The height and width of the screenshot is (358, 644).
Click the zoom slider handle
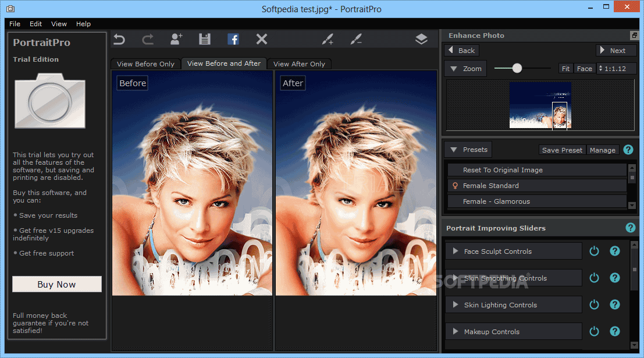[x=517, y=68]
